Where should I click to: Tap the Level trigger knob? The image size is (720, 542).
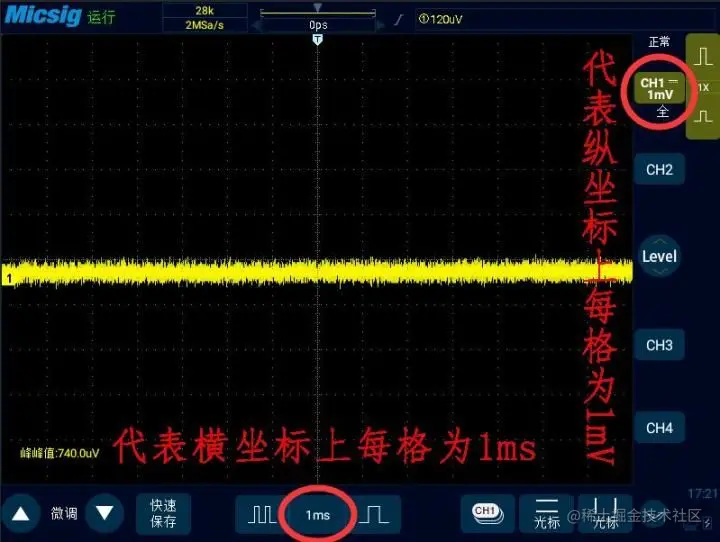659,256
